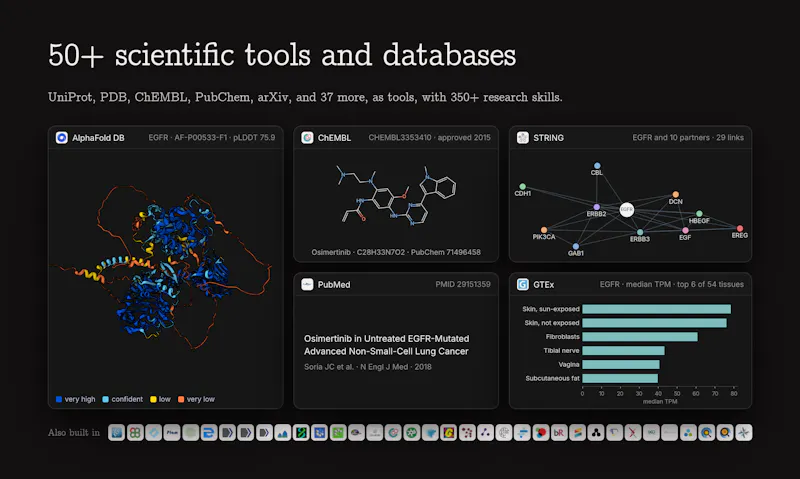Click 'EGFR · median TPM · top 6 of 54 tissues'
Image resolution: width=800 pixels, height=479 pixels.
tap(671, 284)
